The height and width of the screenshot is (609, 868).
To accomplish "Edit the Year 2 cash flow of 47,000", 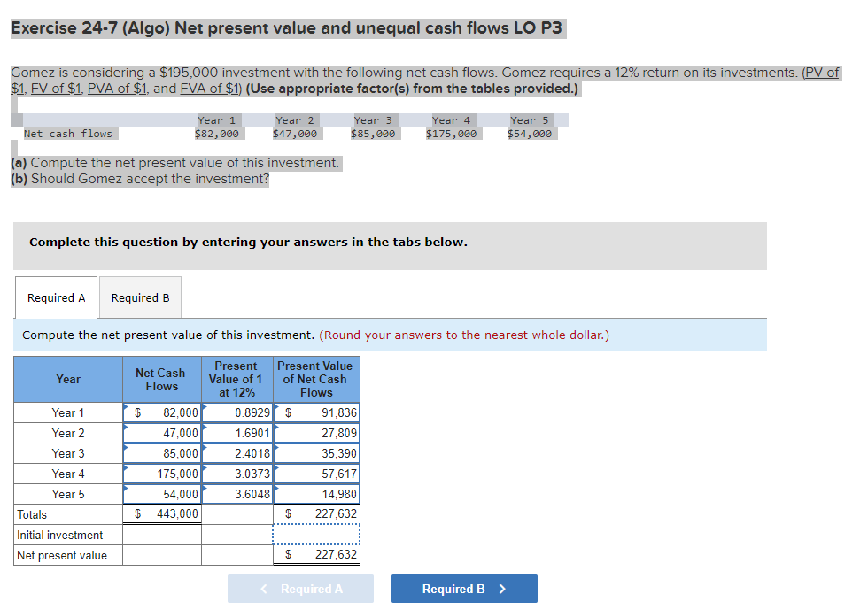I will click(x=163, y=433).
